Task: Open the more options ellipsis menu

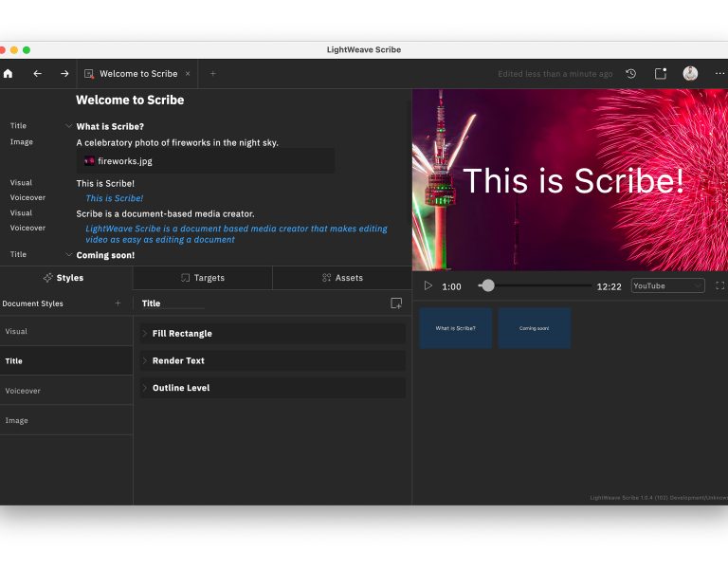Action: (x=719, y=74)
